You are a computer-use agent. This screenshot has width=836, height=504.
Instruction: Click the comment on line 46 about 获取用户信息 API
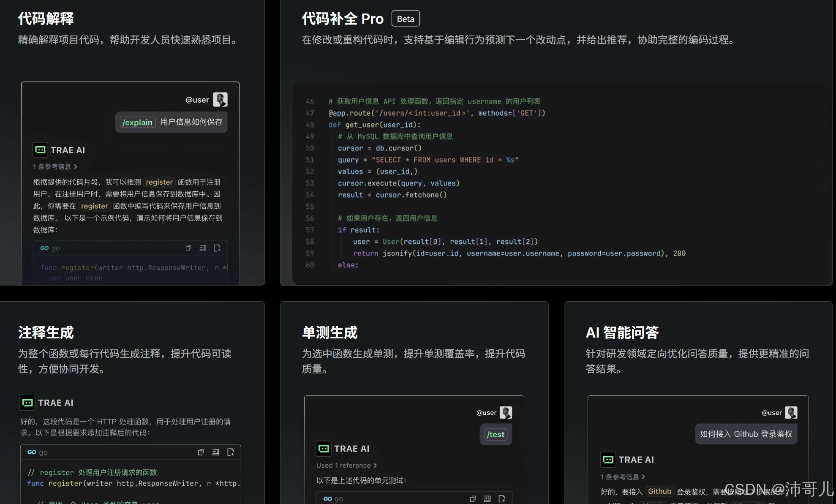point(434,101)
